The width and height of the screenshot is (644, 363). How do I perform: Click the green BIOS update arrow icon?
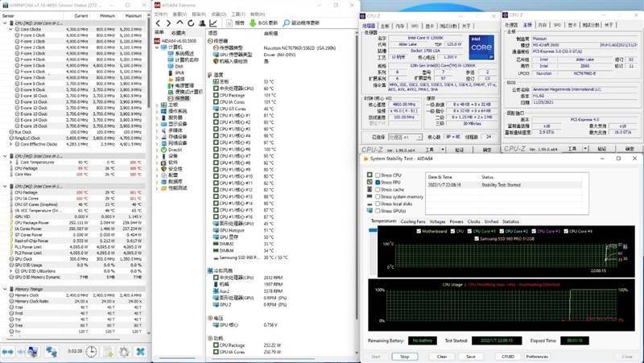[x=253, y=23]
